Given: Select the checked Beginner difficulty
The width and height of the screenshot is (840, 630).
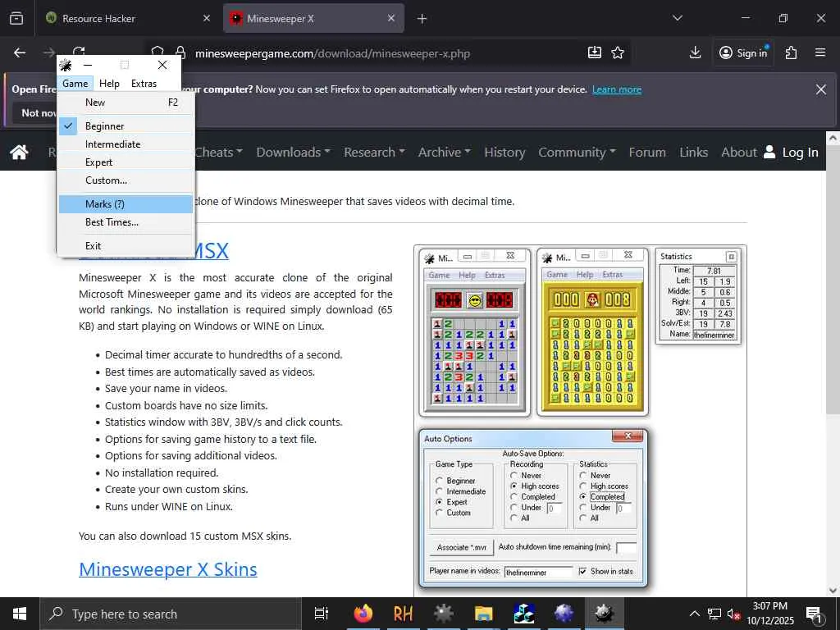Looking at the screenshot, I should click(x=126, y=126).
